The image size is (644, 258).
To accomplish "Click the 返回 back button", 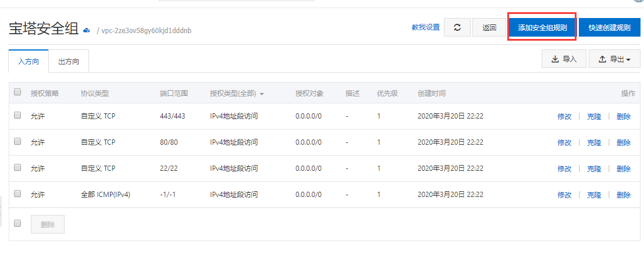I will [x=489, y=27].
